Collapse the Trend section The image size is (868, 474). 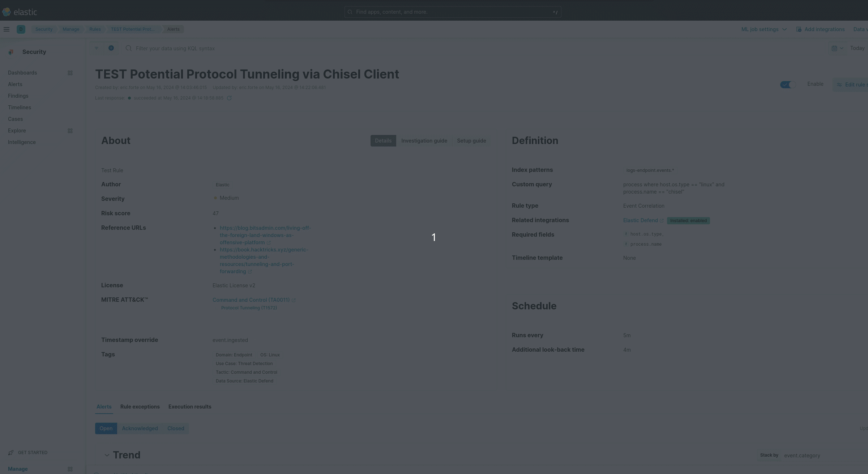(x=107, y=455)
